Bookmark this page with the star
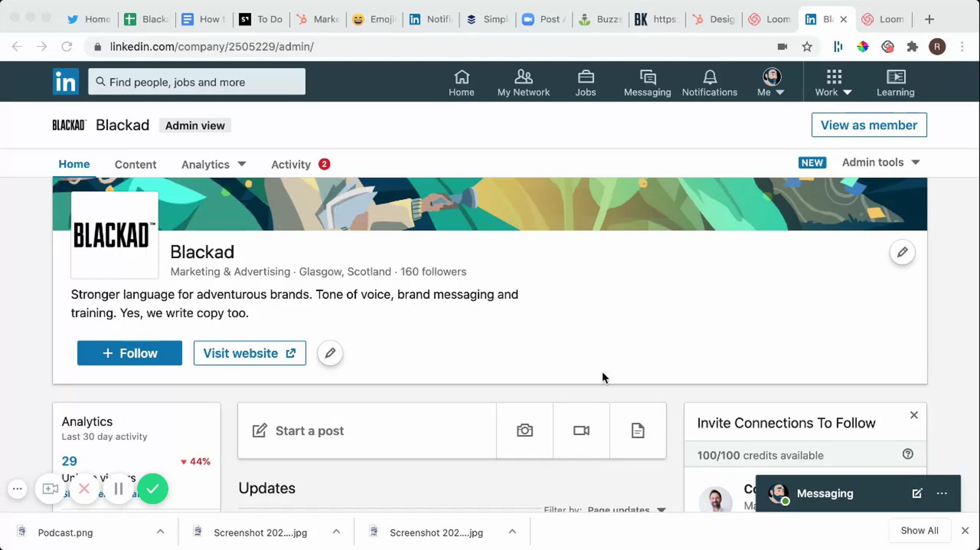980x550 pixels. point(807,47)
